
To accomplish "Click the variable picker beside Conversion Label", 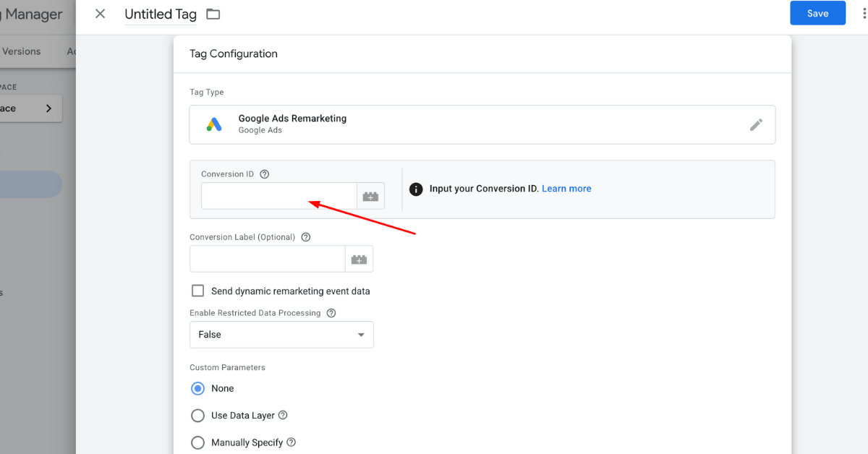I will (x=359, y=259).
